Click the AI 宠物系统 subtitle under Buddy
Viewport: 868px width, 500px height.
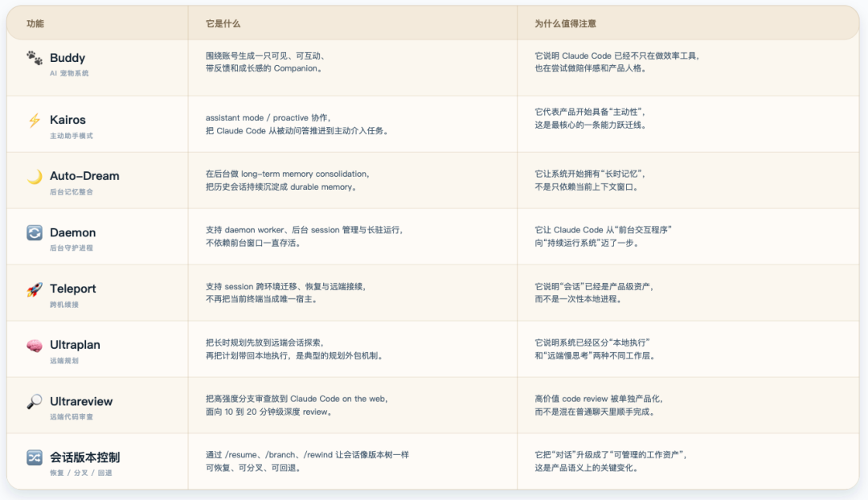click(69, 73)
